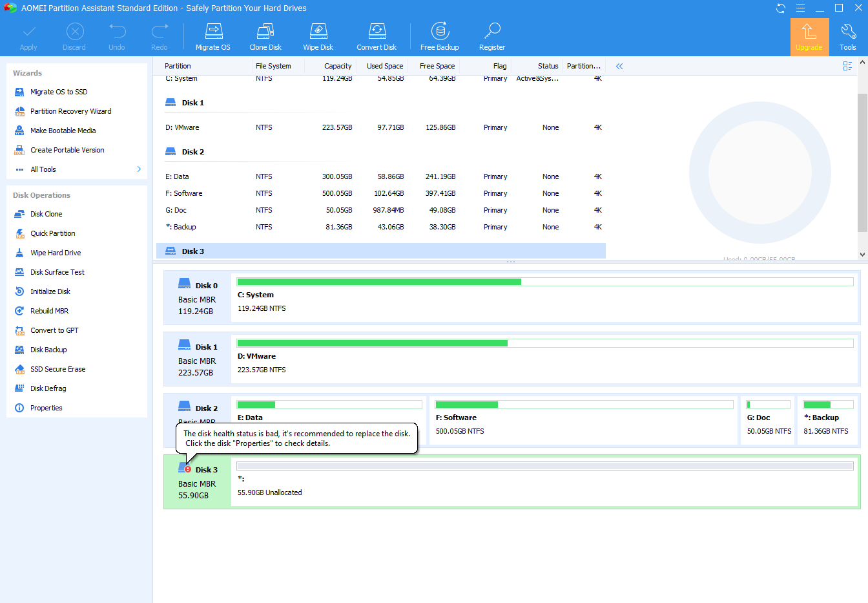Collapse columns with the double chevron
Viewport: 868px width, 603px height.
(619, 66)
